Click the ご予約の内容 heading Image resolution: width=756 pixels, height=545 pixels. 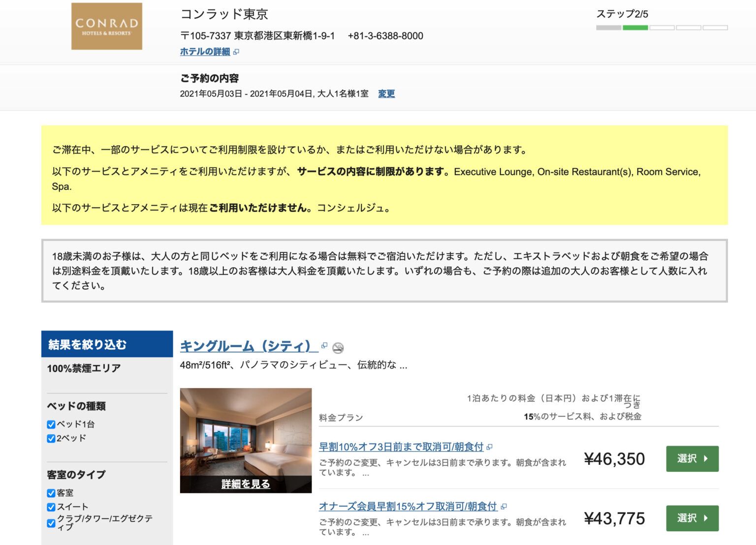[210, 78]
